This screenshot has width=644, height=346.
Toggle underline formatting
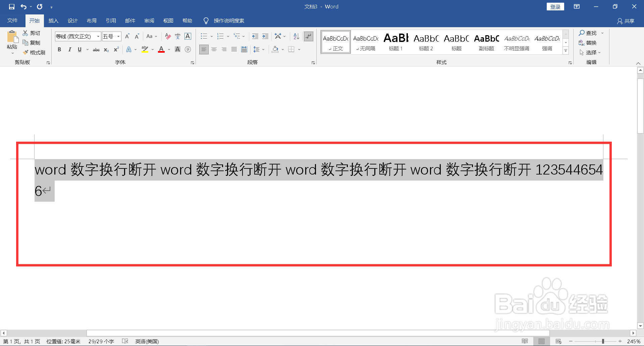[79, 49]
